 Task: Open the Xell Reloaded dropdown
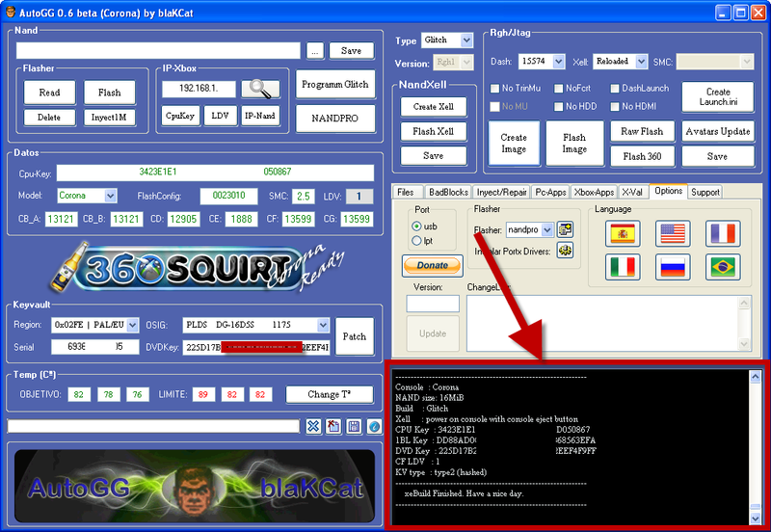tap(641, 62)
